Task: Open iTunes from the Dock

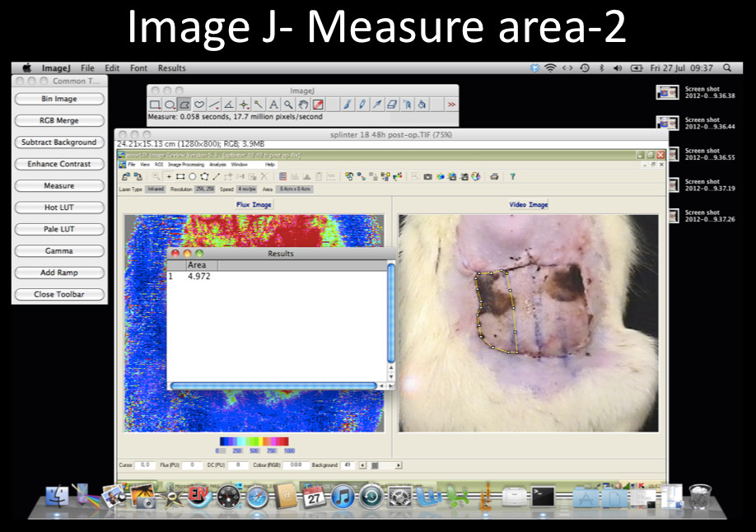Action: coord(343,497)
